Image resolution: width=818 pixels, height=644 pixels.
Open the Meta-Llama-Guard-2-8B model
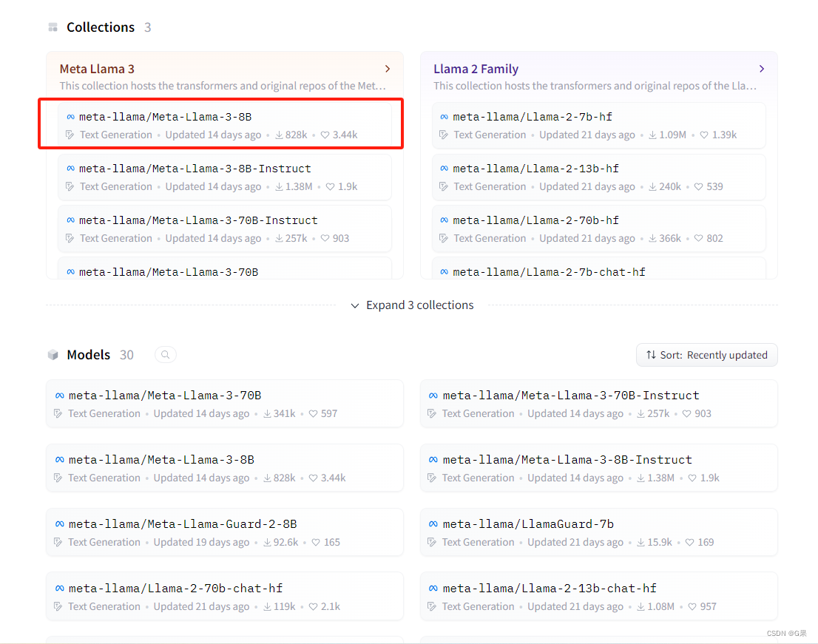pyautogui.click(x=225, y=532)
